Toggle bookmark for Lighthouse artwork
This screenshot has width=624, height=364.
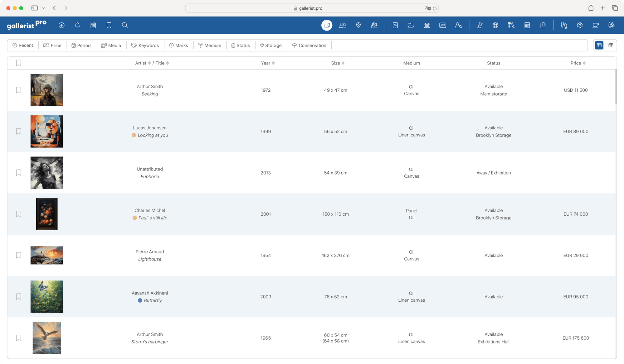19,255
